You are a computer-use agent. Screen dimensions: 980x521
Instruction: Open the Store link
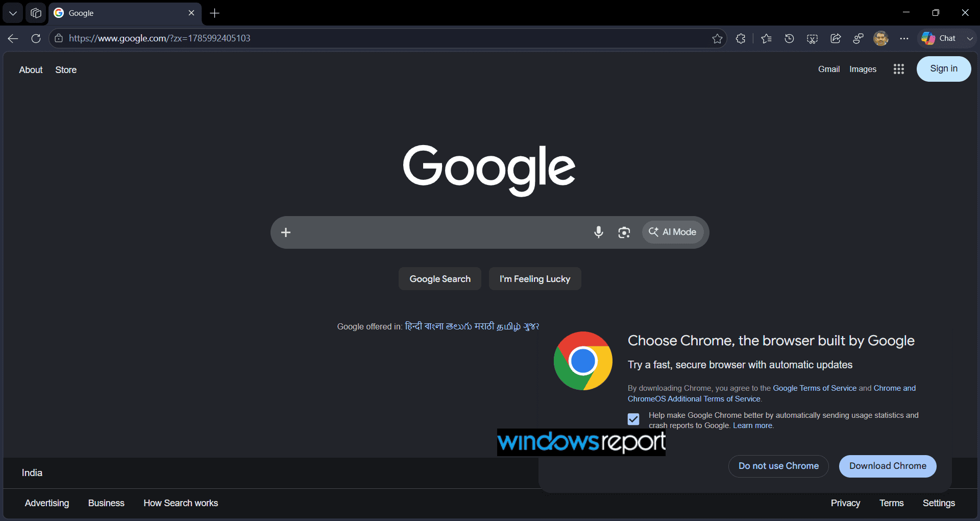coord(66,70)
